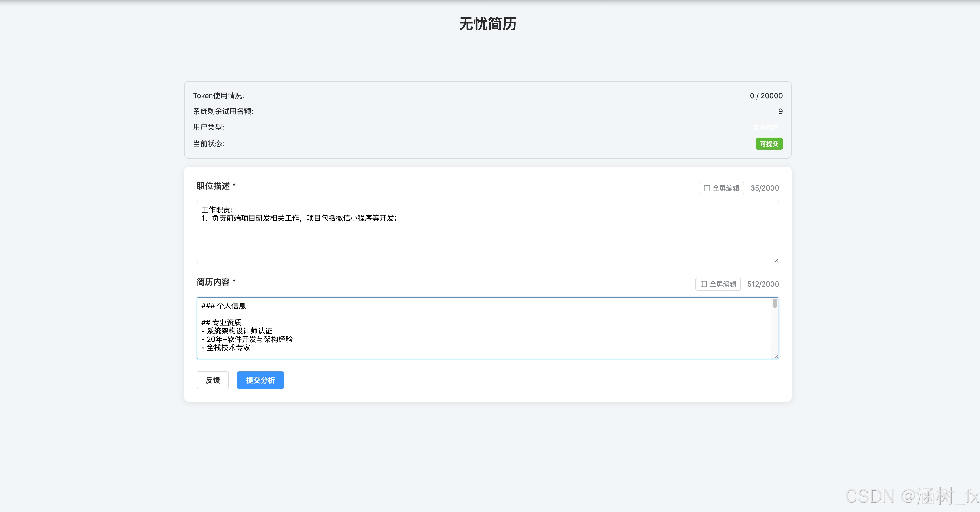Click the remaining trial quota value 9
The image size is (980, 512).
[x=780, y=111]
